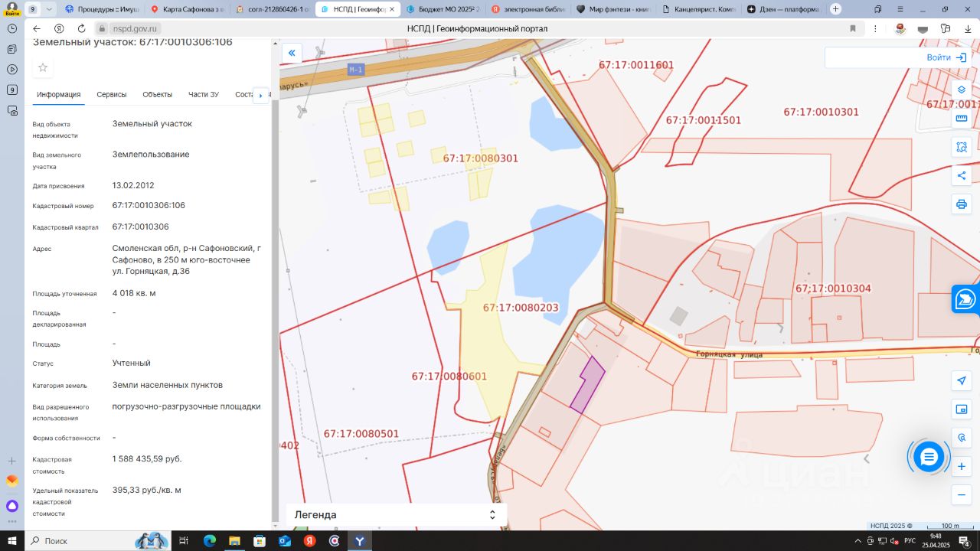Open the map overview window tool
The width and height of the screenshot is (980, 551).
point(962,409)
